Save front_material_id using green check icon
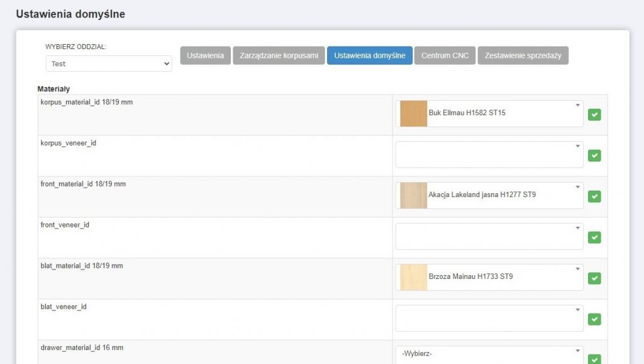The height and width of the screenshot is (364, 644). (x=594, y=196)
